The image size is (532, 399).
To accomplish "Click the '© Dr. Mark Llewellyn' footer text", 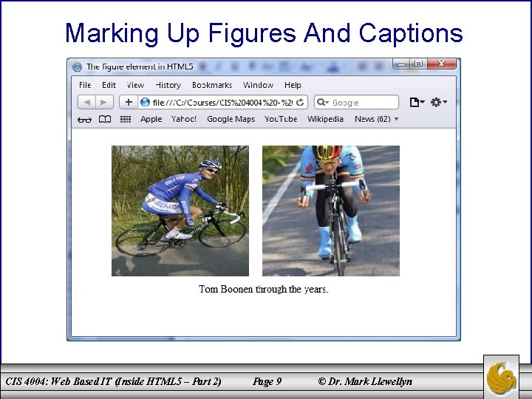I will 366,382.
